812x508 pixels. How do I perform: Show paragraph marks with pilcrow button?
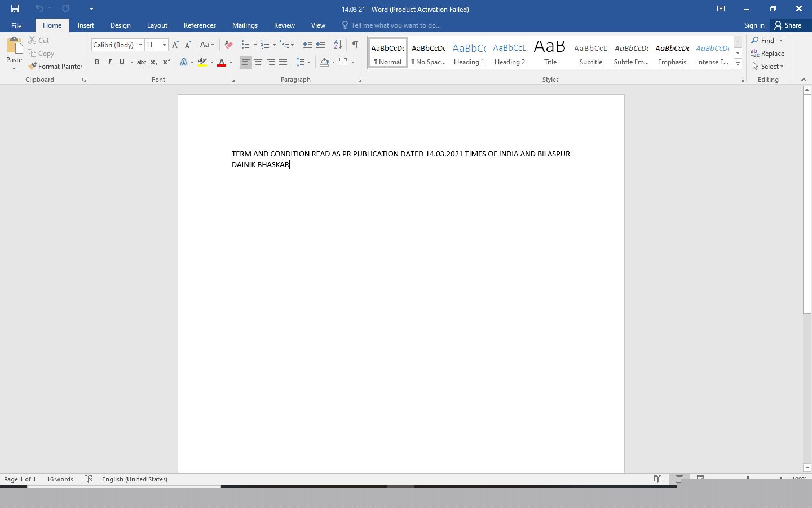(x=355, y=45)
